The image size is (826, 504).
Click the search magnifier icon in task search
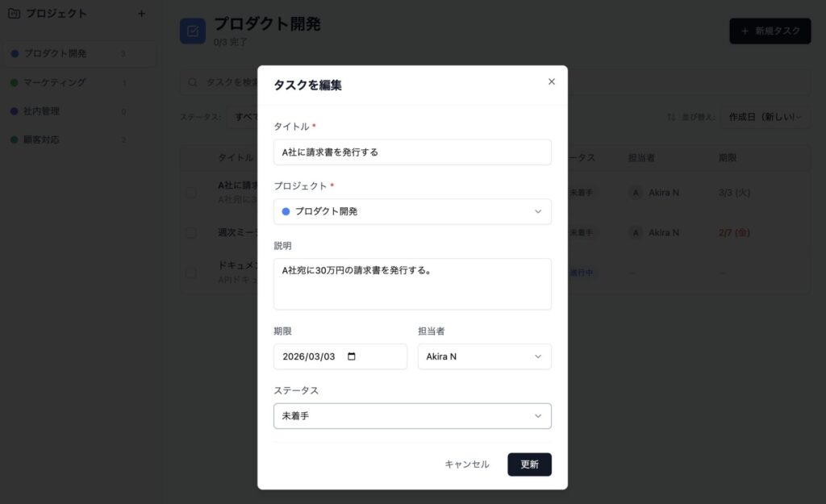[193, 82]
